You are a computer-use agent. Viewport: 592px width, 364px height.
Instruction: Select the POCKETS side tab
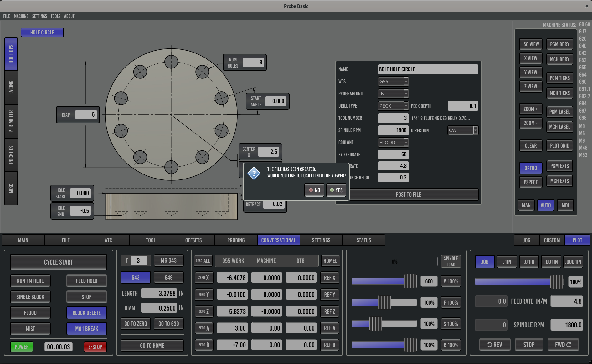click(11, 155)
